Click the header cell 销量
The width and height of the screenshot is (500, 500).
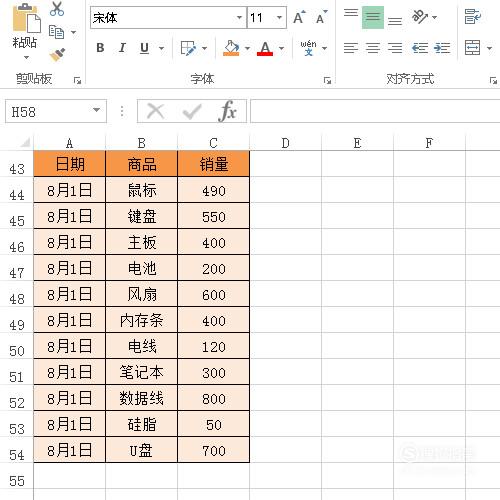pos(214,164)
